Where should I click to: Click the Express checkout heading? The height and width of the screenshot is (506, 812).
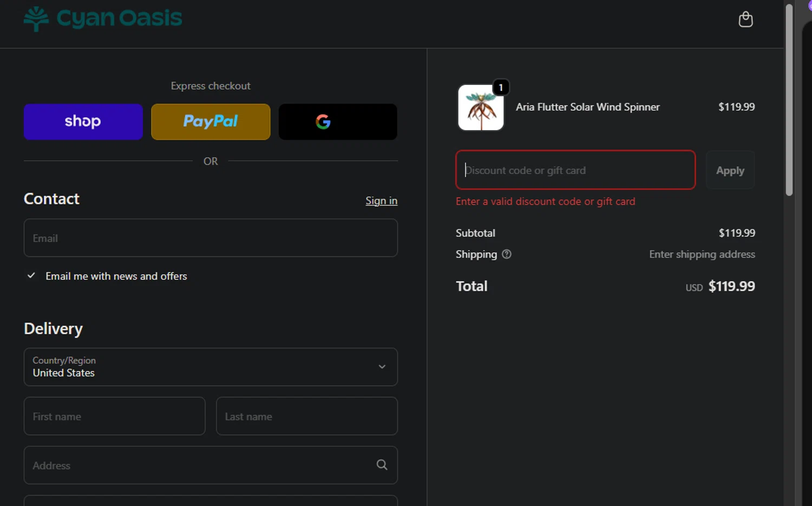click(211, 86)
